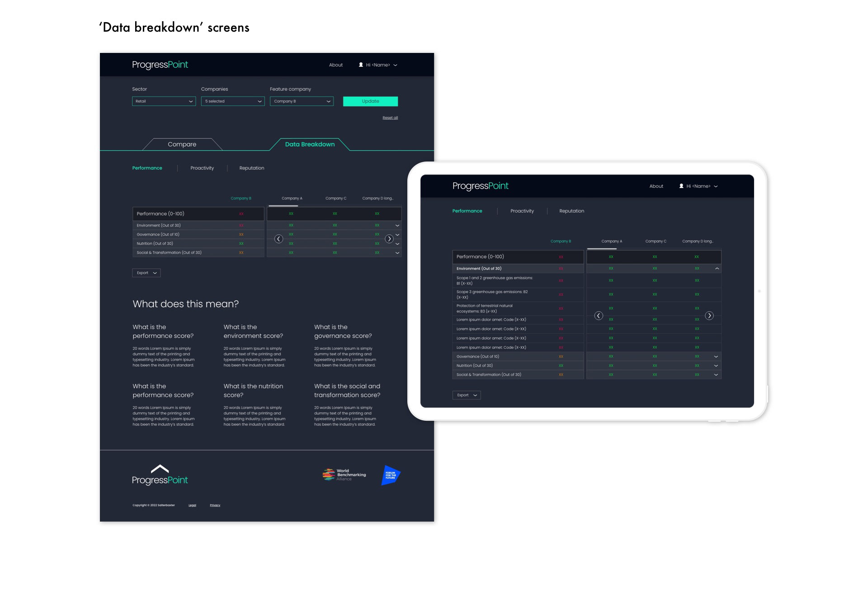Click previous arrow in tablet table
The height and width of the screenshot is (594, 868).
coord(599,316)
